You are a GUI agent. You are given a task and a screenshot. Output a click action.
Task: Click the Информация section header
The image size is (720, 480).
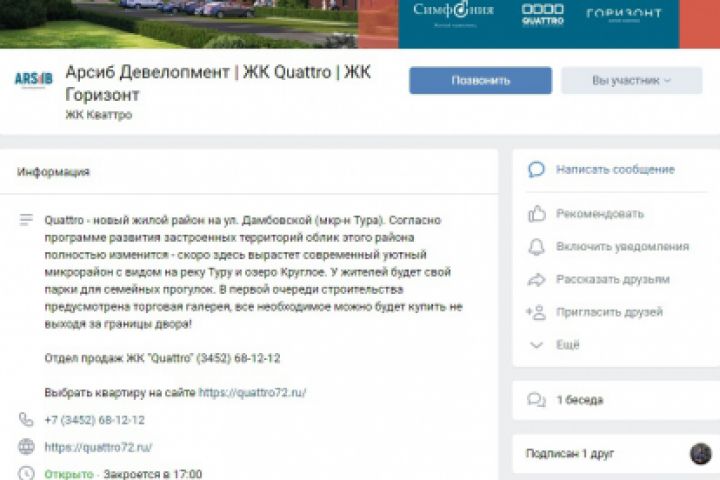53,172
